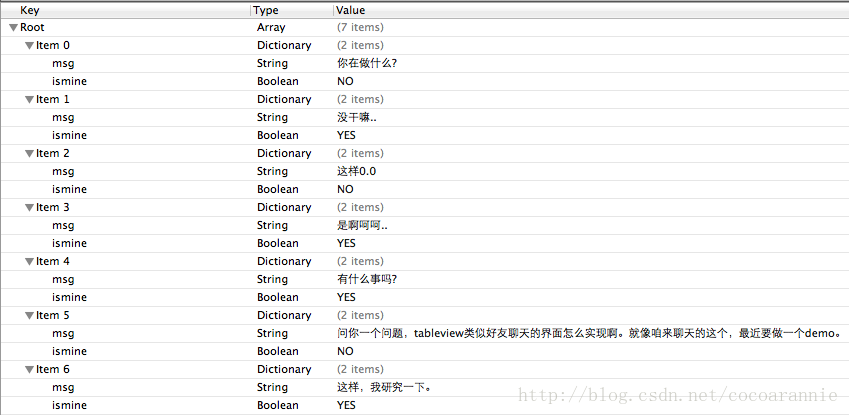Collapse the Item 2 disclosure triangle
Screen dimensions: 849x415
29,154
